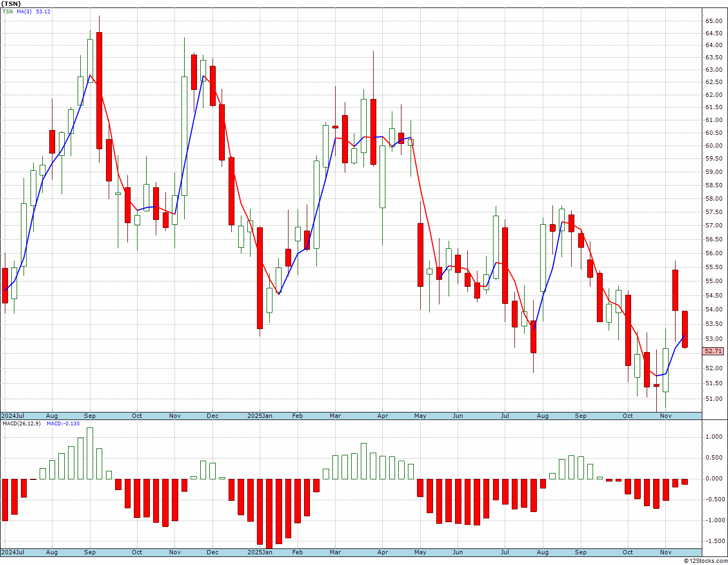Screen dimensions: 728x565
Task: Click the "52.71" current price tag
Action: tap(713, 351)
